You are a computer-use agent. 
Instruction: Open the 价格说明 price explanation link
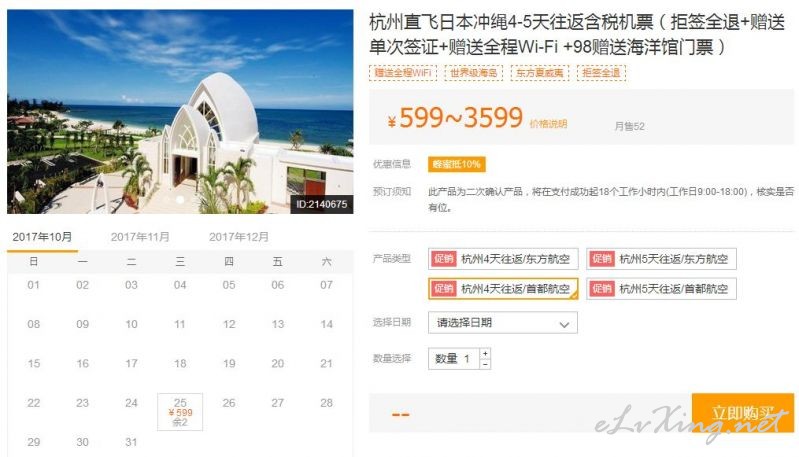click(548, 124)
